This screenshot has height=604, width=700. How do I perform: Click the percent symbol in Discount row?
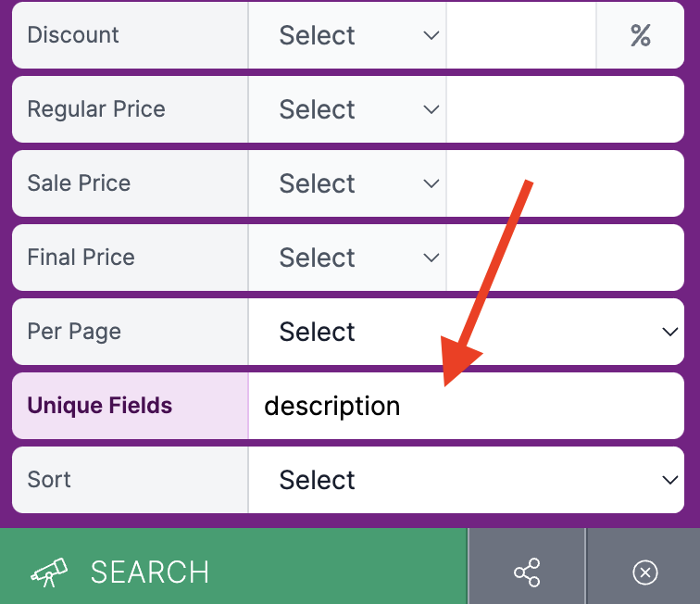[640, 35]
